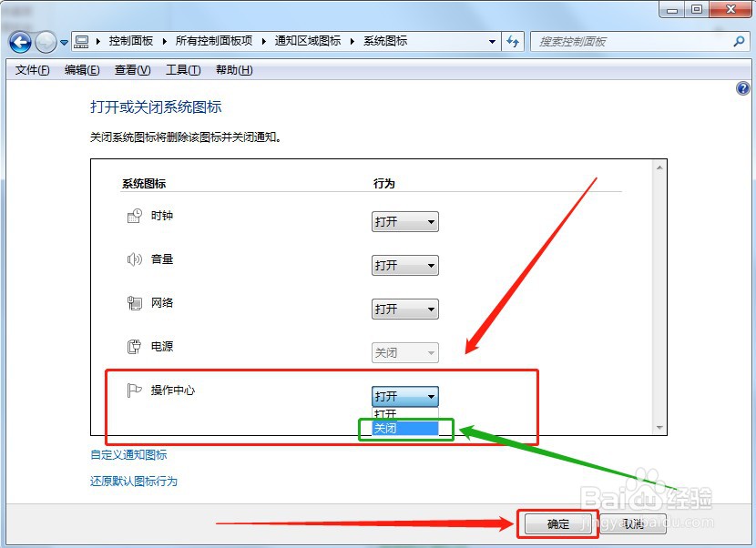This screenshot has height=548, width=756.
Task: Open the 编辑(E) menu
Action: point(82,70)
